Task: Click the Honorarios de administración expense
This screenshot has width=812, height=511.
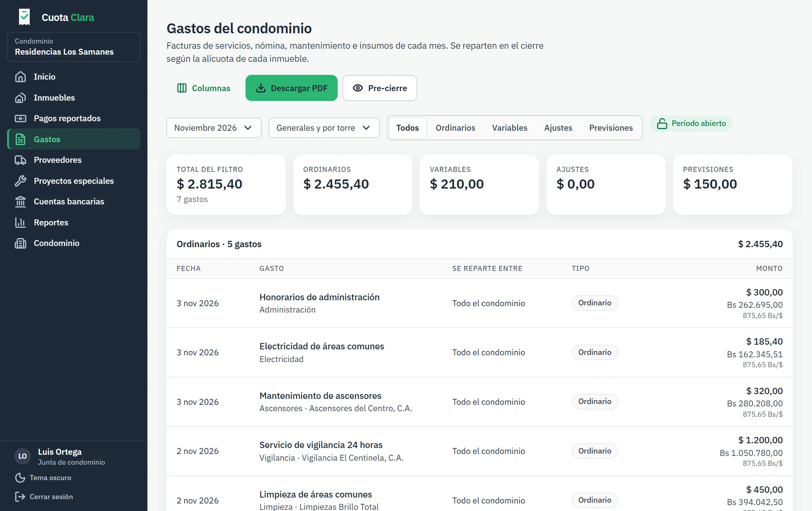Action: click(x=319, y=297)
